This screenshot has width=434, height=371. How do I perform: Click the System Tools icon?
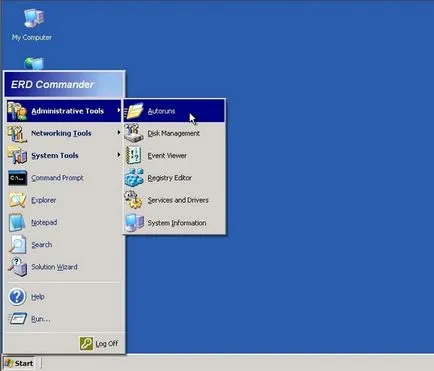pyautogui.click(x=17, y=156)
